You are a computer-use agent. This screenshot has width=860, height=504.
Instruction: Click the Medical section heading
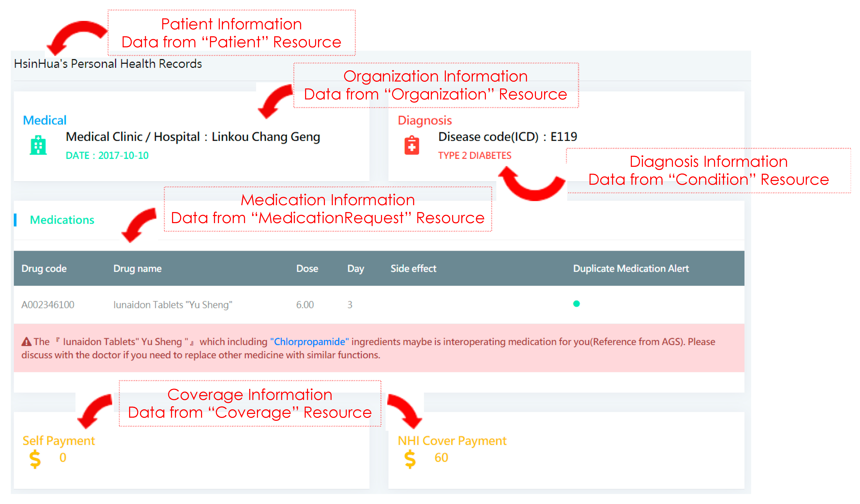[x=45, y=121]
